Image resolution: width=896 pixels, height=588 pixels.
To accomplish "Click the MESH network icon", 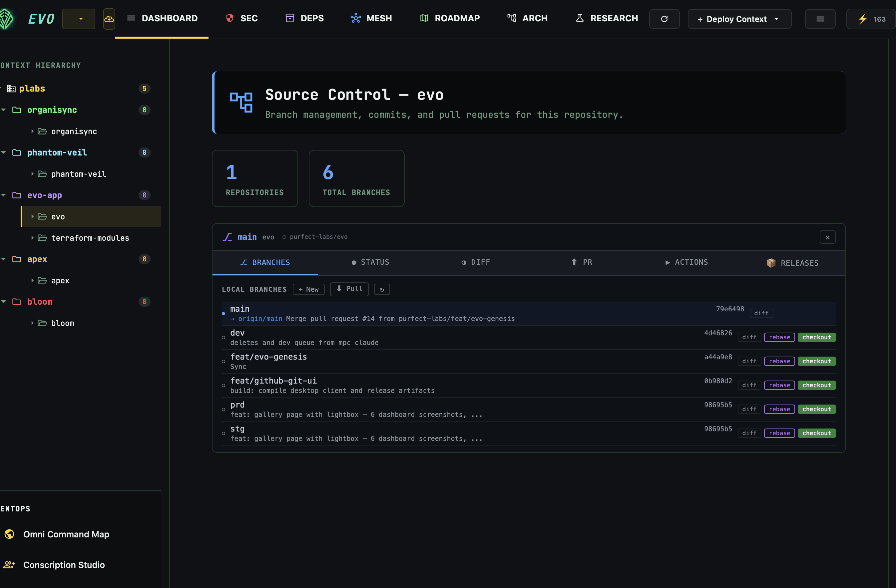I will click(x=356, y=18).
